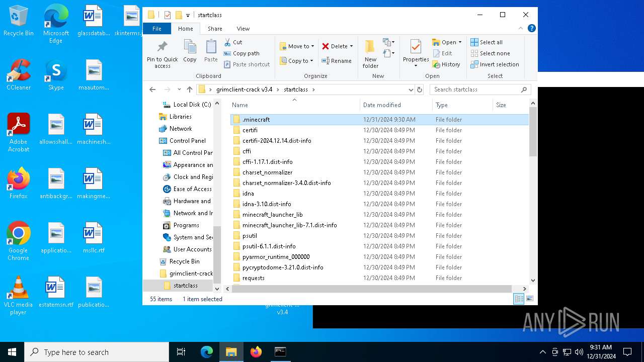Switch to details view layout icon
Viewport: 644px width, 362px height.
pyautogui.click(x=519, y=299)
